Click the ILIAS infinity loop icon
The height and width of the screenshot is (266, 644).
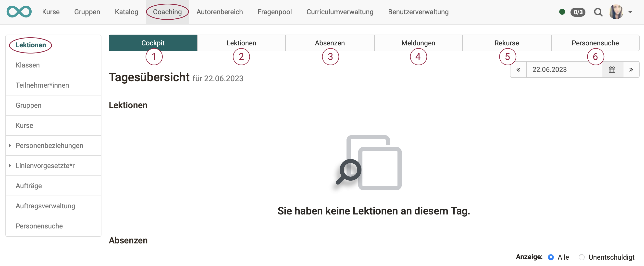click(19, 11)
